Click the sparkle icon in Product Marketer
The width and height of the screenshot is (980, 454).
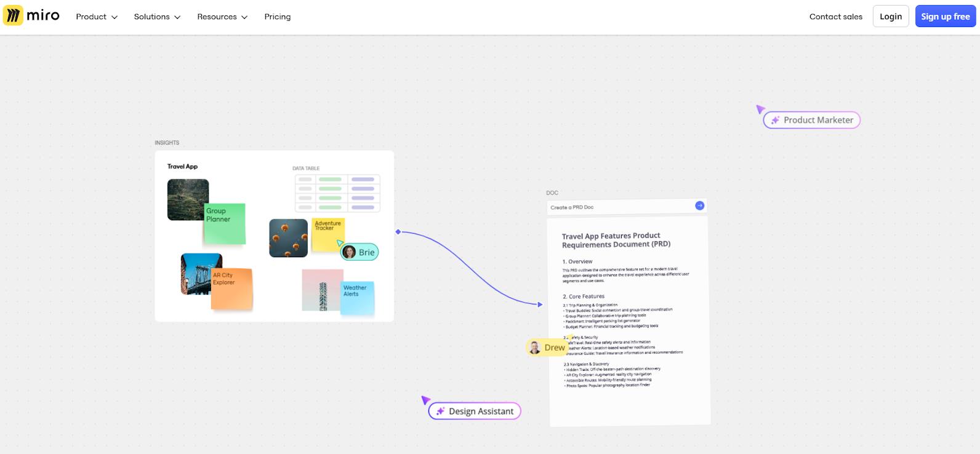pos(775,120)
